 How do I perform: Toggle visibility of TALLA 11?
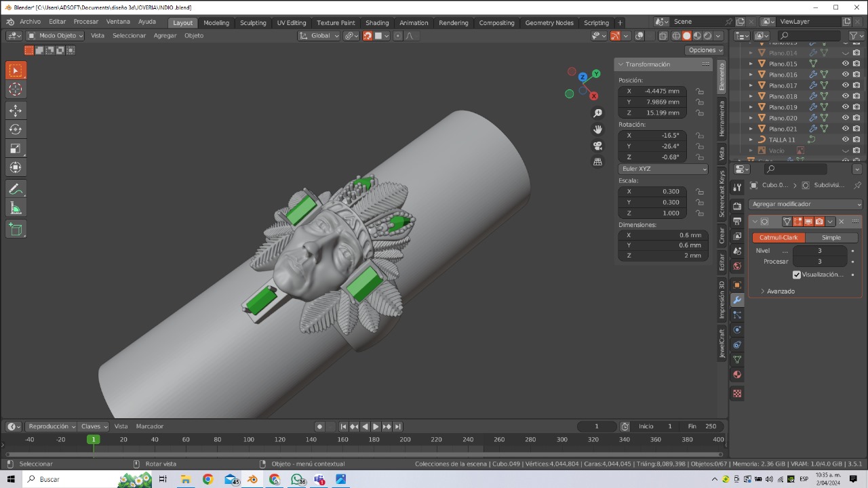(x=845, y=140)
